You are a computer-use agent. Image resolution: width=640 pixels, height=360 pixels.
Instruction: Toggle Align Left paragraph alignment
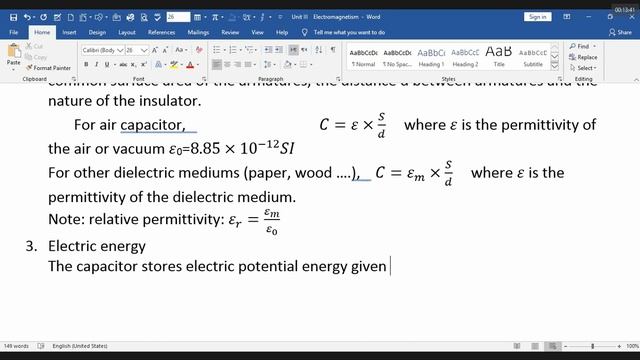pos(217,64)
